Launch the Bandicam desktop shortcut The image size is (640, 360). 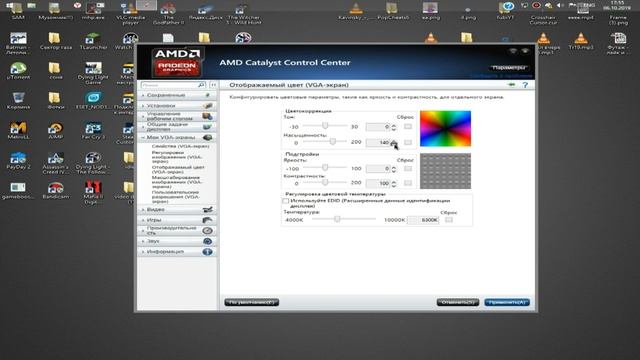pyautogui.click(x=56, y=190)
